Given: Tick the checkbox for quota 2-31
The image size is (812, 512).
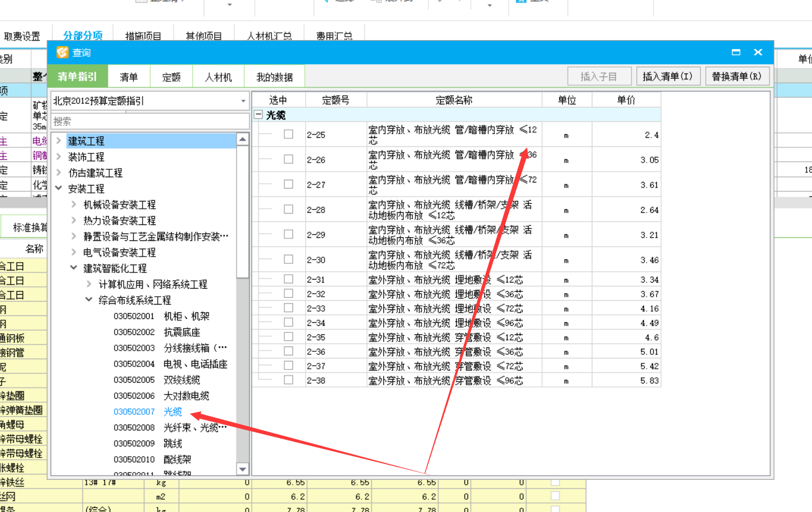Looking at the screenshot, I should coord(289,279).
